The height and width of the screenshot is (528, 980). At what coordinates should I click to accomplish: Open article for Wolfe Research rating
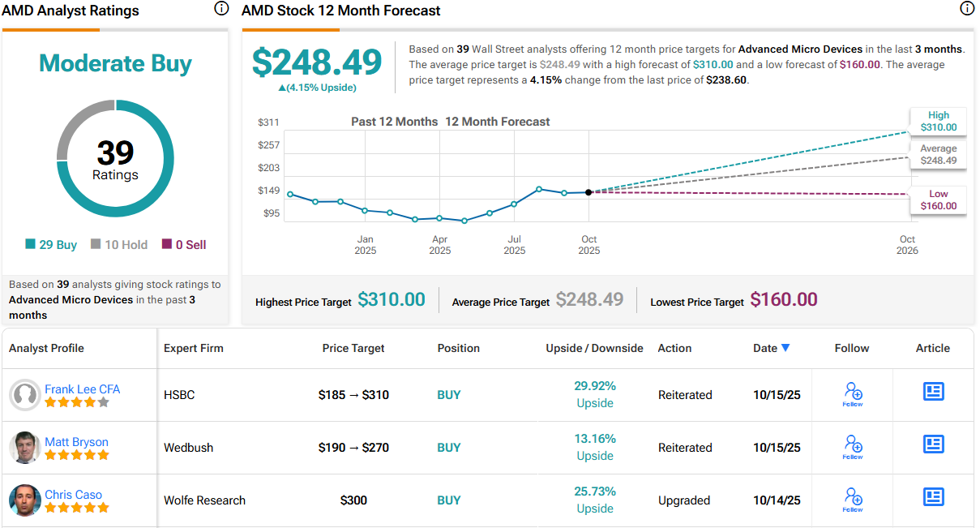(934, 497)
